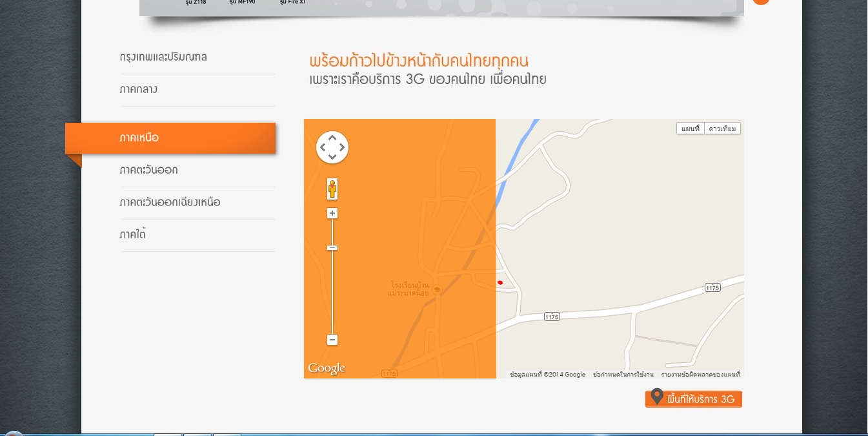Viewport: 868px width, 436px height.
Task: Select the ภาคใต้ region
Action: point(132,234)
